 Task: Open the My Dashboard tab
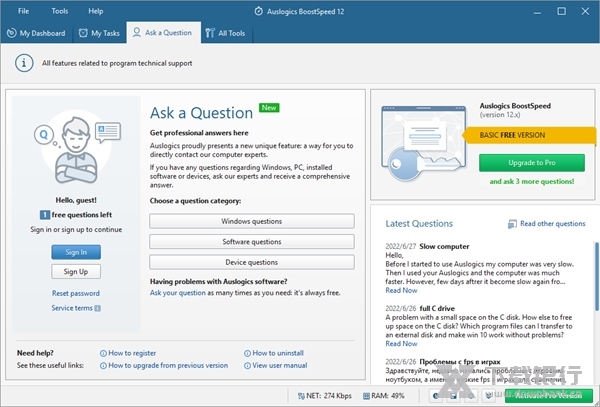36,33
